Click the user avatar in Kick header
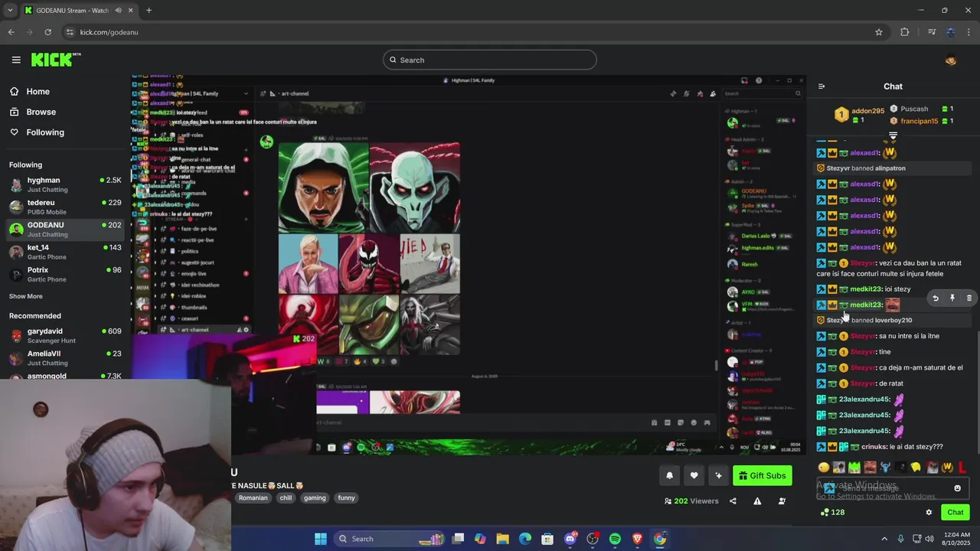 (951, 60)
